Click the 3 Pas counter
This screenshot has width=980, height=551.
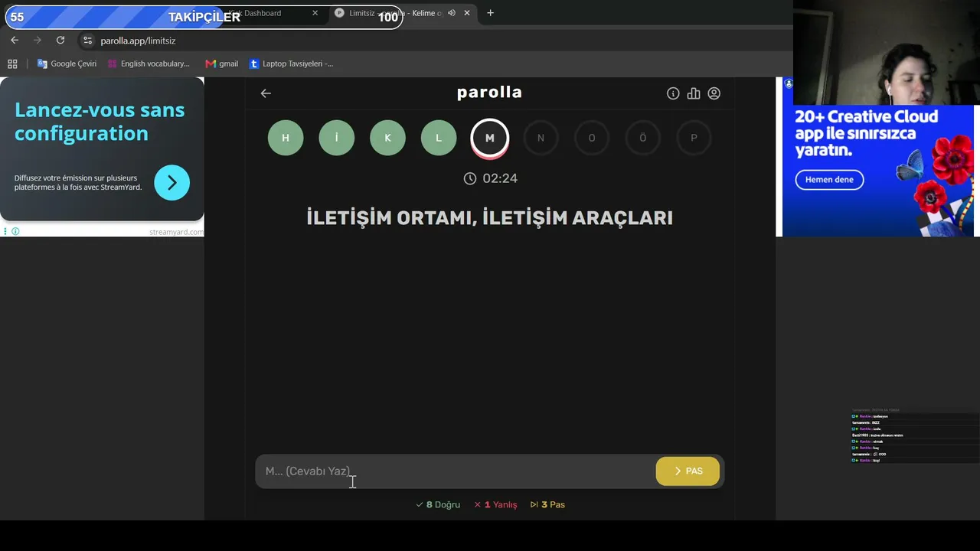click(547, 504)
